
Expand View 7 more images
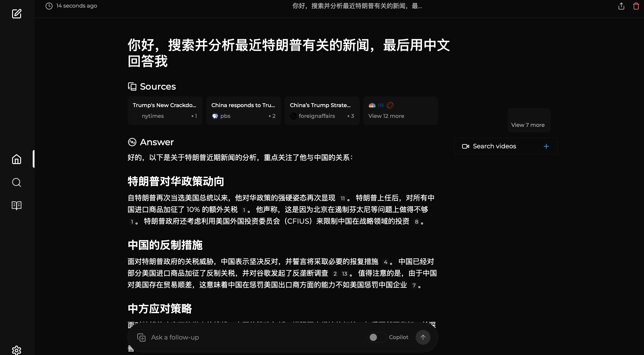pyautogui.click(x=528, y=125)
